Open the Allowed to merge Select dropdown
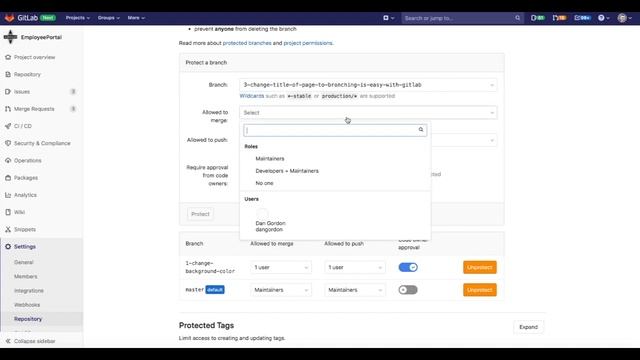 tap(368, 113)
